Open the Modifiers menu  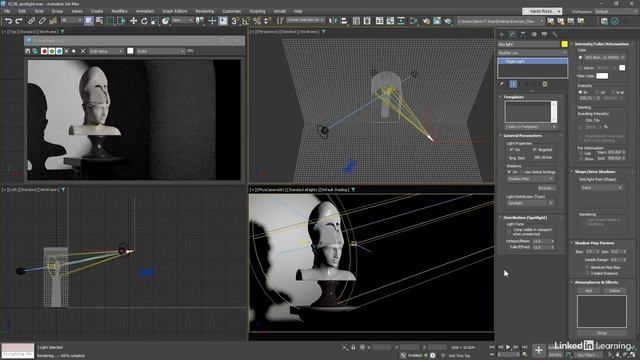pos(119,11)
